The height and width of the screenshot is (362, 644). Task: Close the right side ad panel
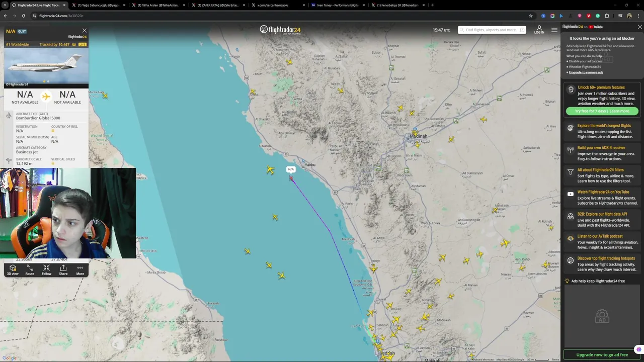coord(639,27)
